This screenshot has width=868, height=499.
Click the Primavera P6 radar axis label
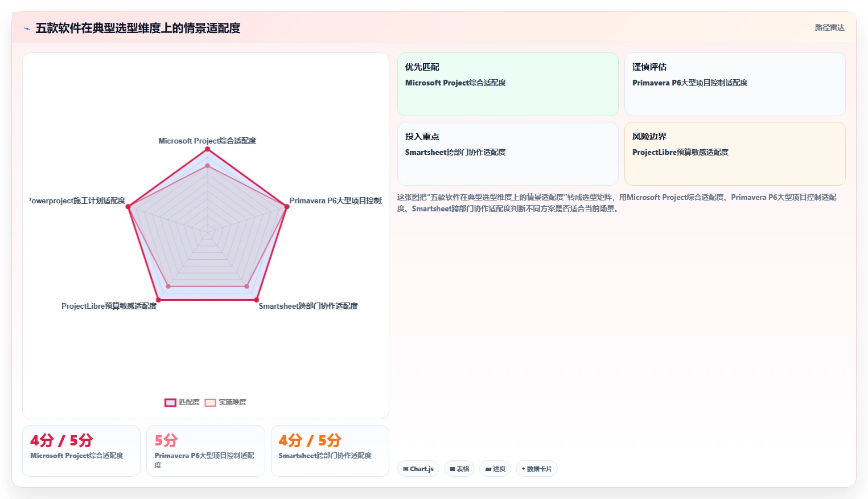coord(335,201)
